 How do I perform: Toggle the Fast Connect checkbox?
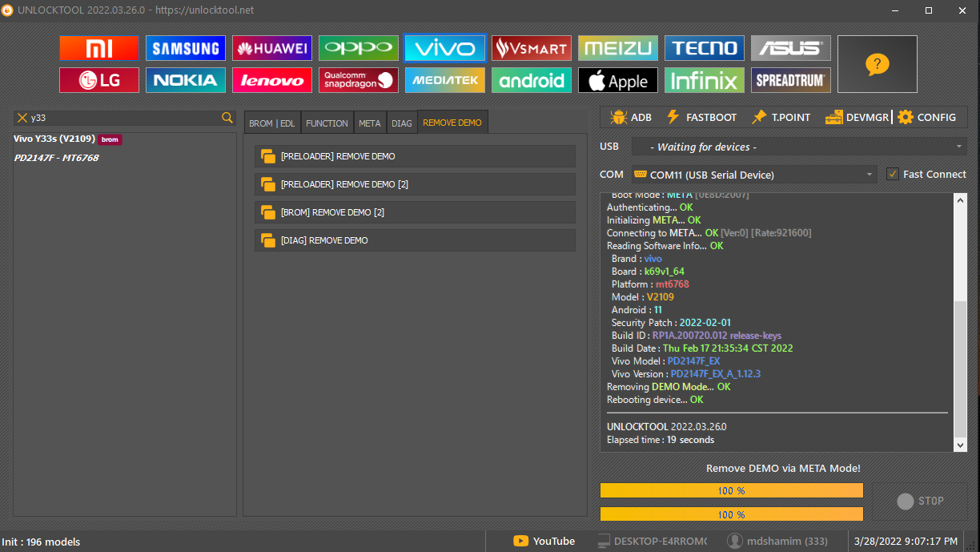[x=893, y=174]
